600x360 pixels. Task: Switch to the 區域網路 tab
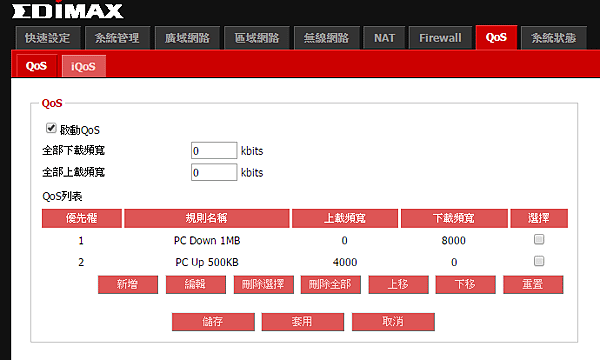(257, 38)
